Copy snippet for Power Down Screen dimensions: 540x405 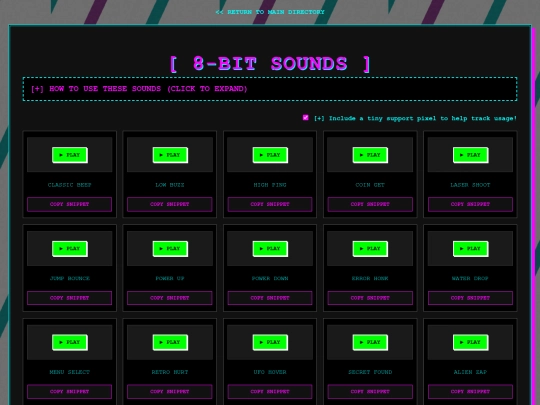(270, 298)
